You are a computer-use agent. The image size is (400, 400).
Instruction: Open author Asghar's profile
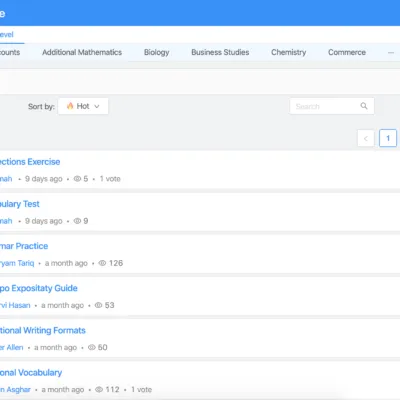15,389
